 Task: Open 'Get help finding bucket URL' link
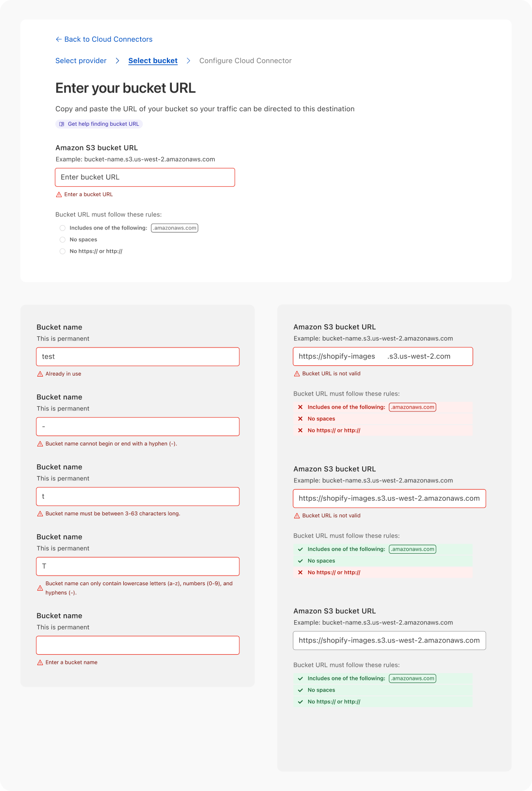point(103,124)
